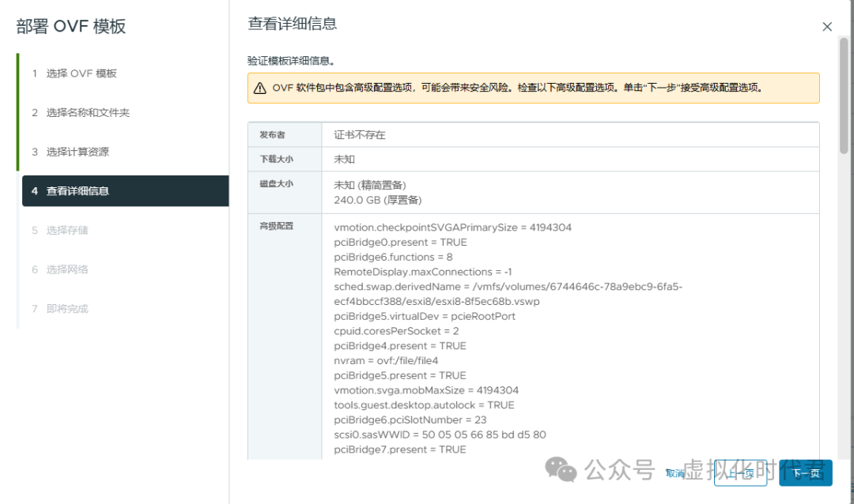Click the 查看详细信息 page heading
The image size is (854, 504).
[x=293, y=24]
